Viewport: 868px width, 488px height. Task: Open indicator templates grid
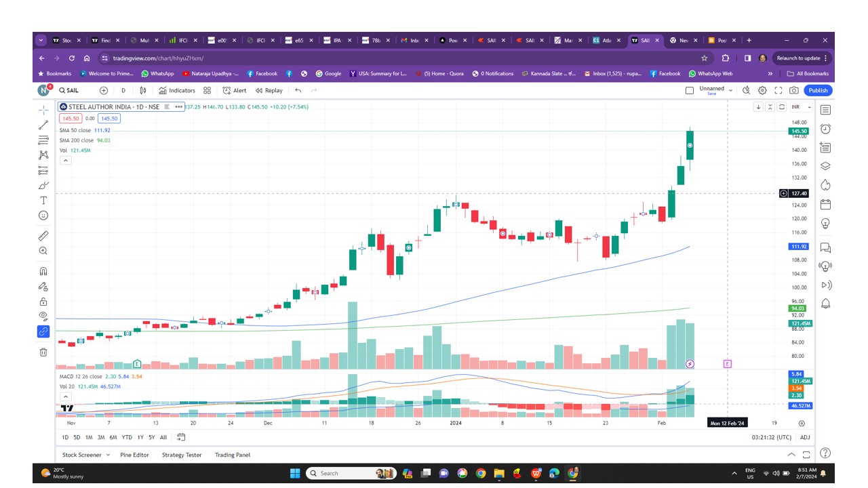tap(208, 90)
